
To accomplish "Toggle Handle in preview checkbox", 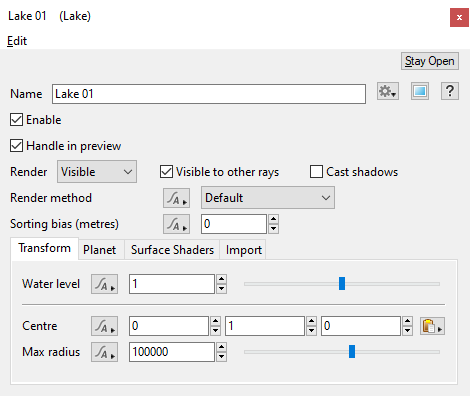I will click(x=16, y=146).
